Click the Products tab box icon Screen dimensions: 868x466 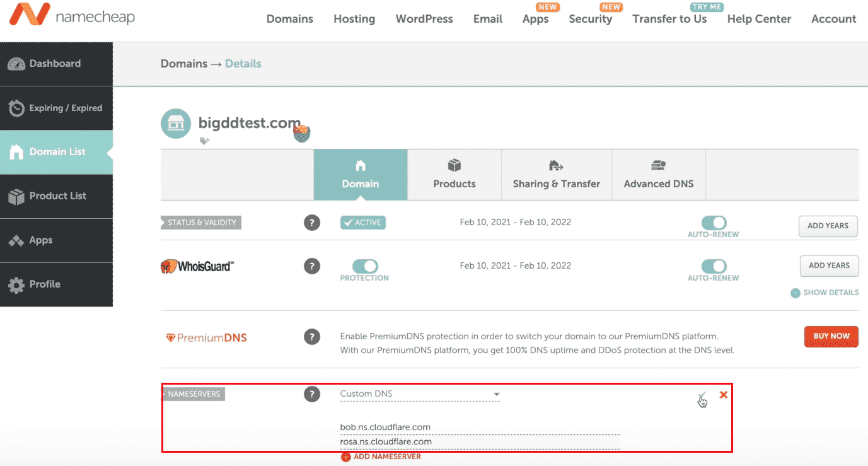coord(454,165)
